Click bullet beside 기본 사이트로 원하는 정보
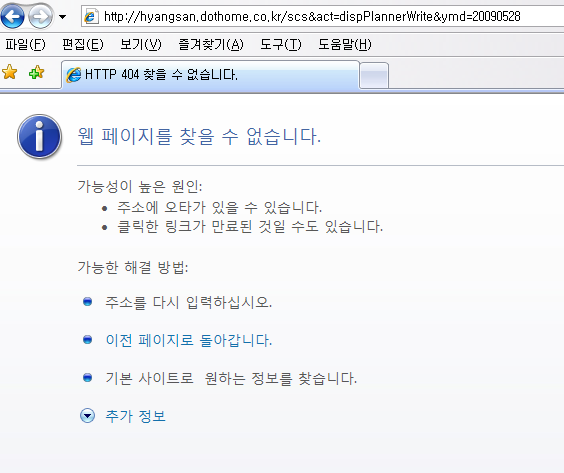The image size is (564, 473). pos(87,378)
